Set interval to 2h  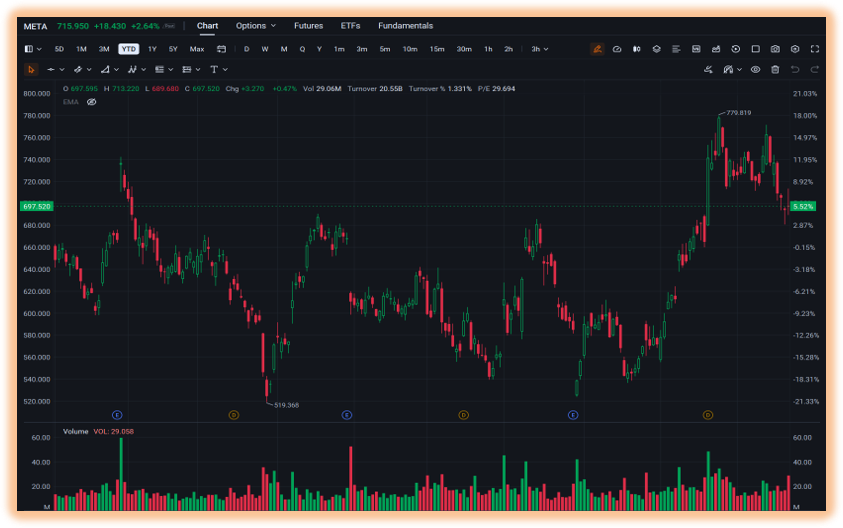[x=508, y=49]
